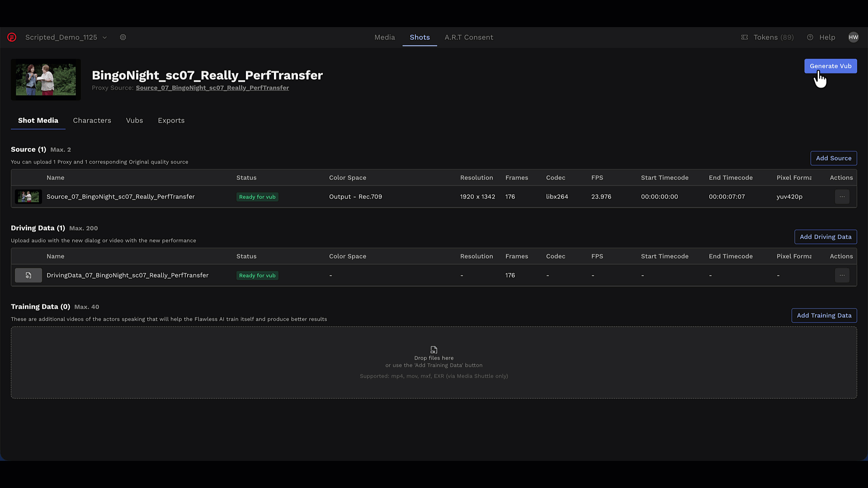Expand the Scripted_Demo_1125 project dropdown

pyautogui.click(x=104, y=38)
